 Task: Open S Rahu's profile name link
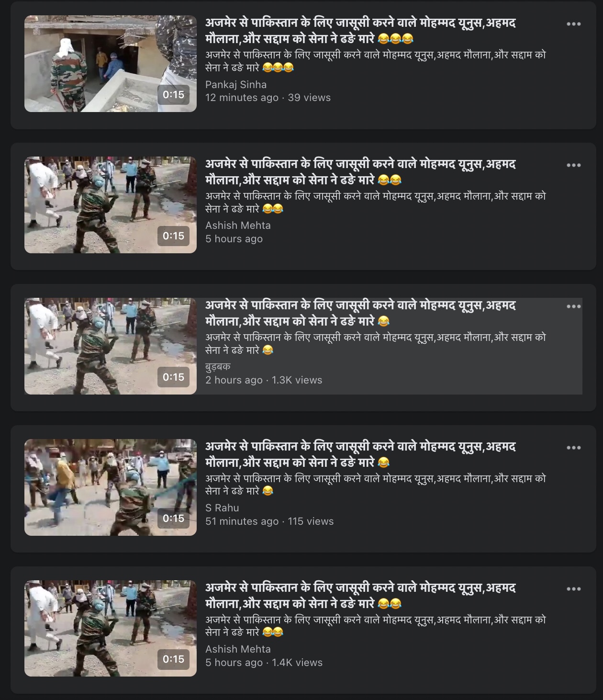coord(222,508)
